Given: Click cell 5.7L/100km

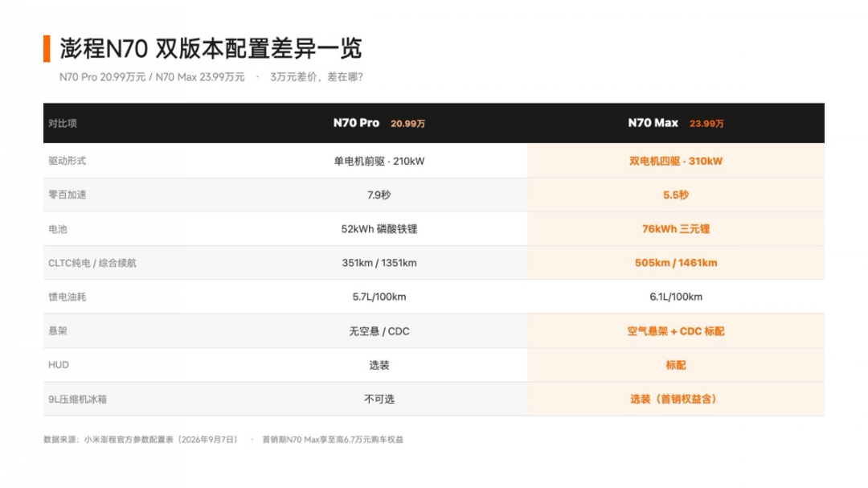Looking at the screenshot, I should pyautogui.click(x=379, y=297).
